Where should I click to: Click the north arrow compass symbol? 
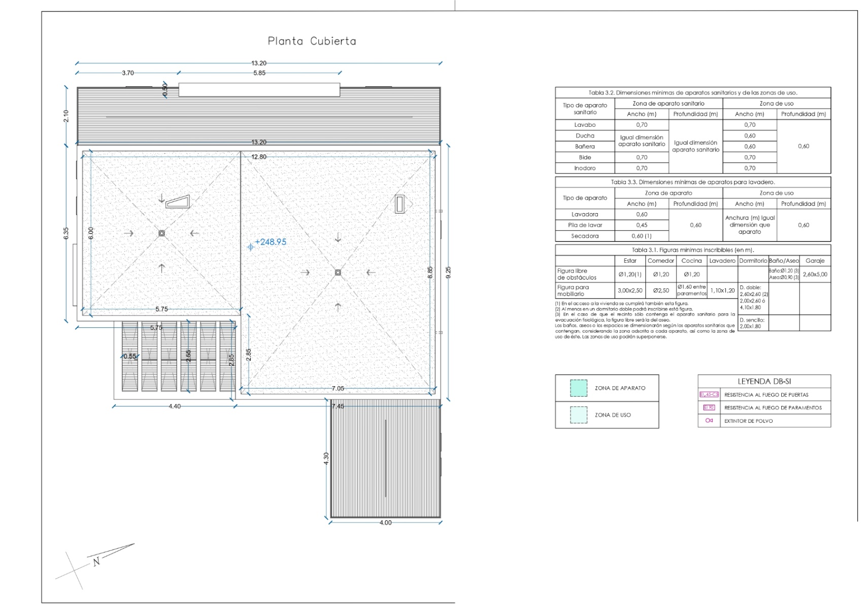pos(95,561)
